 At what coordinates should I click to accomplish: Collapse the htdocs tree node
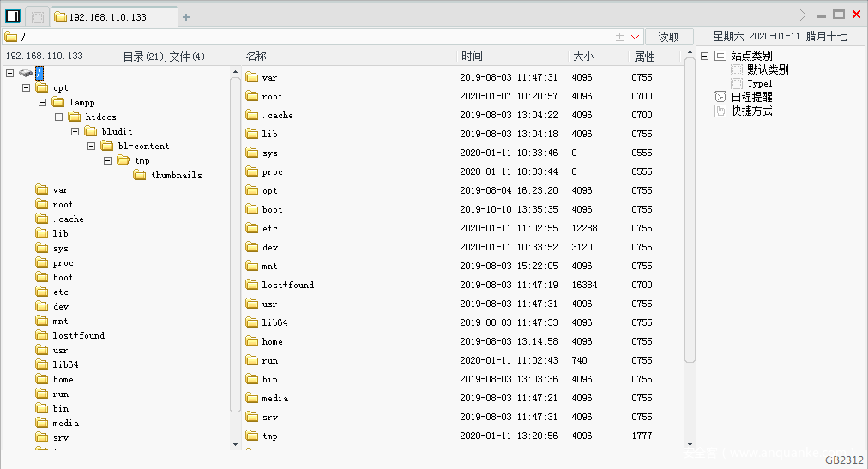click(58, 117)
